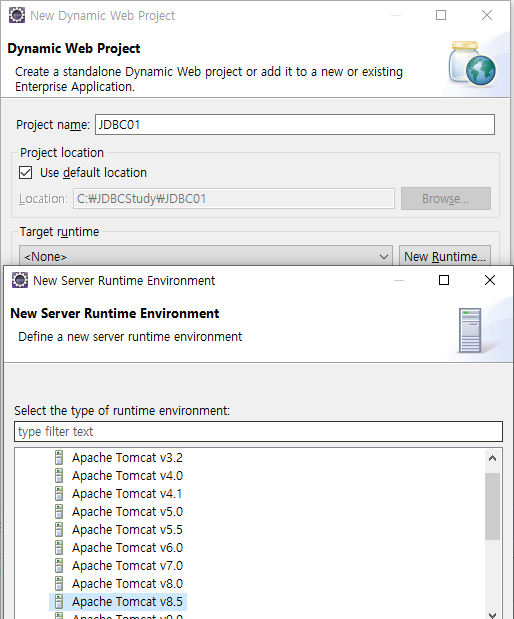The height and width of the screenshot is (619, 514).
Task: Click the disabled Browse... button
Action: 446,199
